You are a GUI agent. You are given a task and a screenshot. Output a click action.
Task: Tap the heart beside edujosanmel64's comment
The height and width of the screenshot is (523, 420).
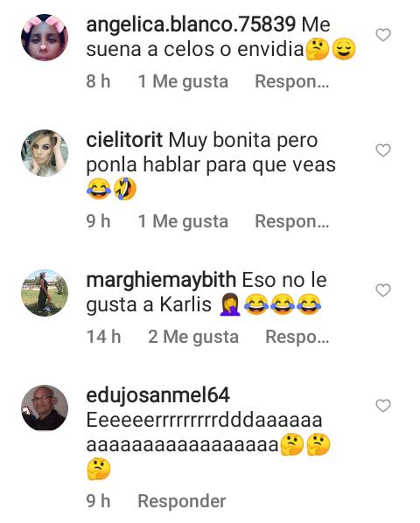(383, 406)
